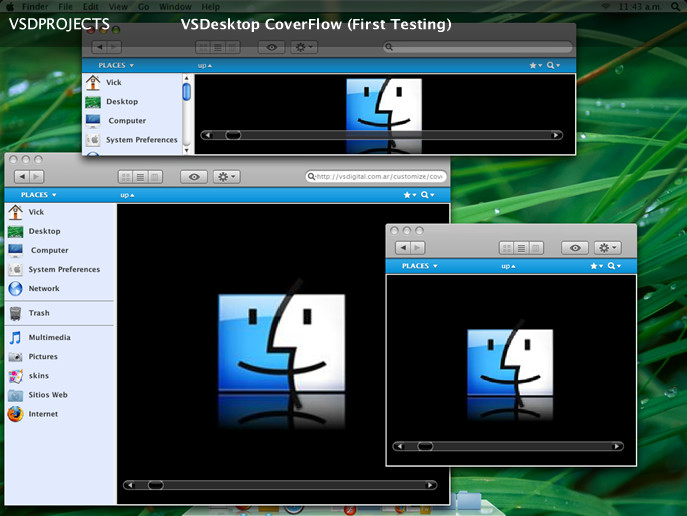Open the Help menu
This screenshot has width=687, height=516.
click(210, 7)
